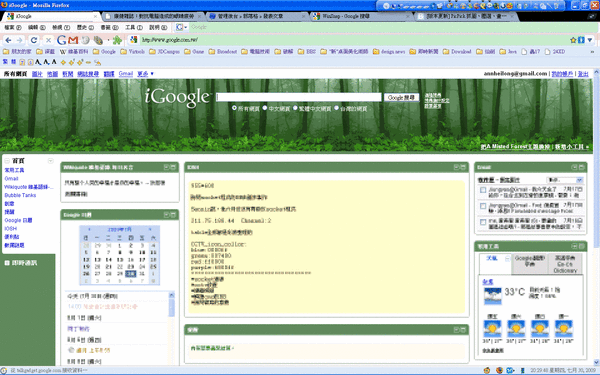The height and width of the screenshot is (375, 600).
Task: Open the Google G toolbar icon
Action: click(61, 40)
